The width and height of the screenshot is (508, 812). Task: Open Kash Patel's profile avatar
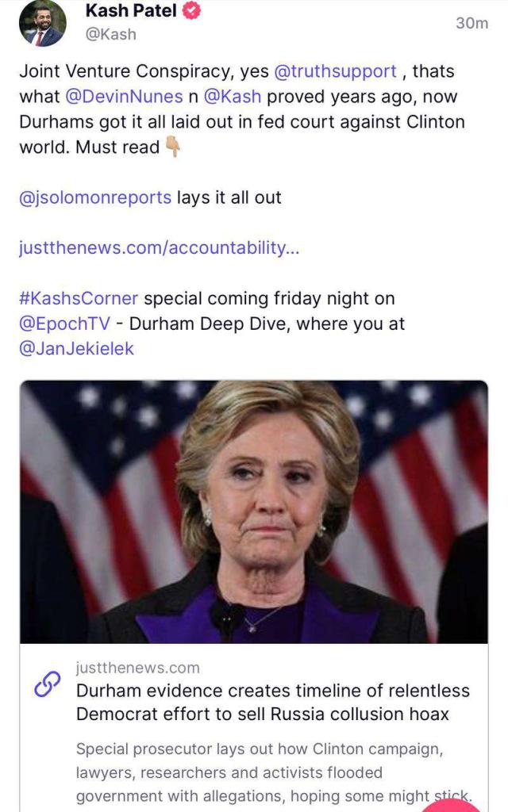pos(43,23)
